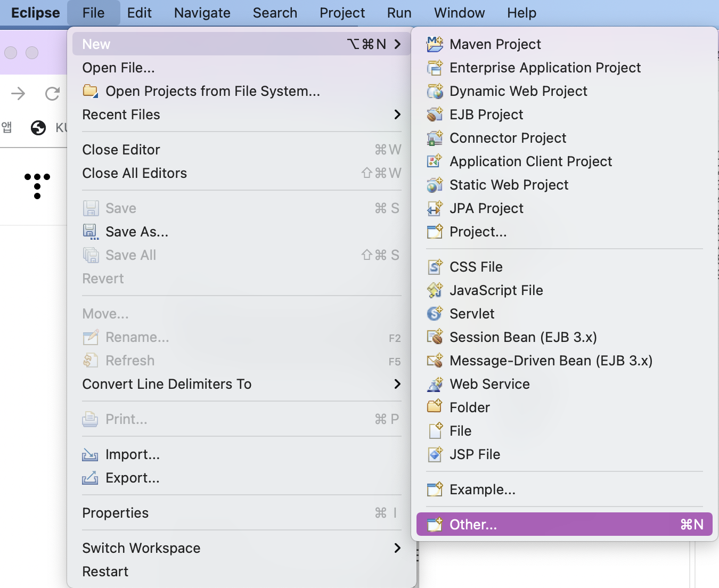Click the Export tray icon
This screenshot has height=588, width=719.
click(90, 478)
